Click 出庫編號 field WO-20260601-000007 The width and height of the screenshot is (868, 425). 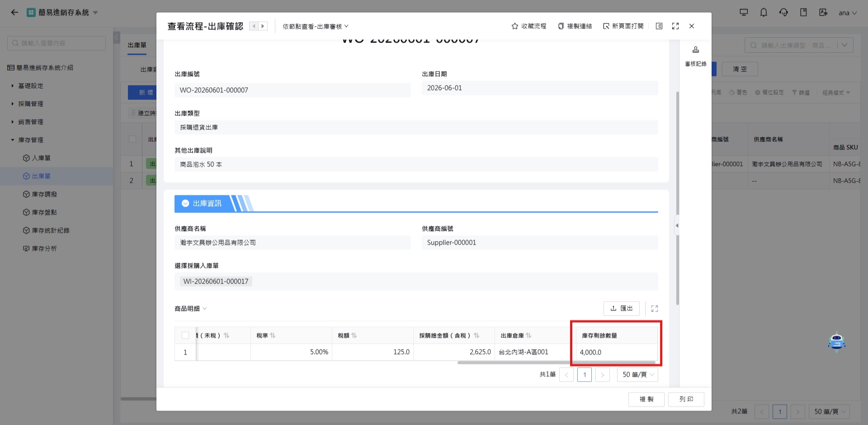pyautogui.click(x=292, y=90)
